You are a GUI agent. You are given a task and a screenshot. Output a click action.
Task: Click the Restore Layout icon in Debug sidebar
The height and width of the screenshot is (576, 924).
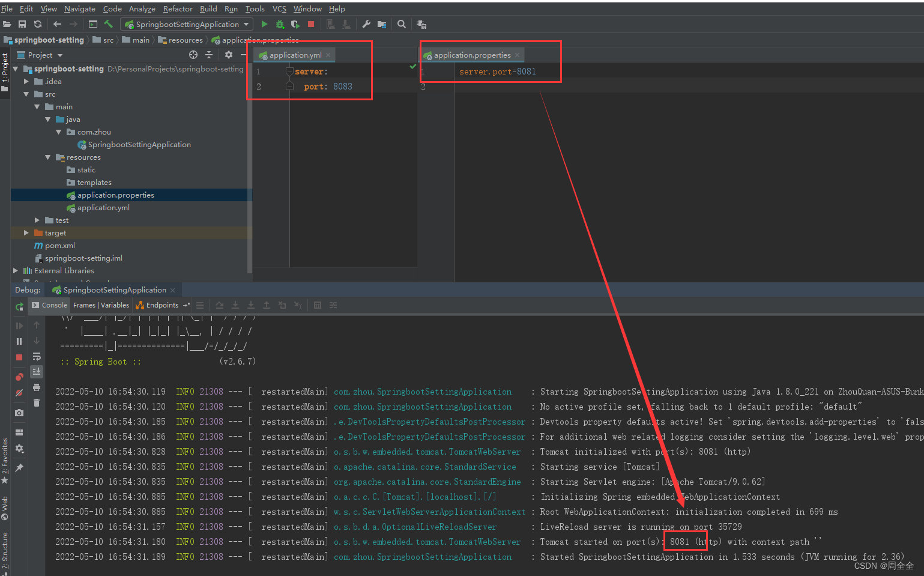[x=19, y=432]
